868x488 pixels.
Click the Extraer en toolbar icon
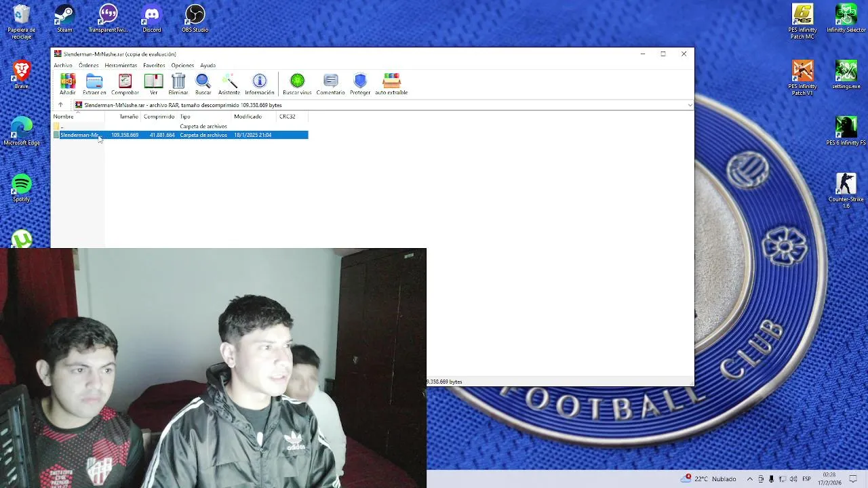94,84
